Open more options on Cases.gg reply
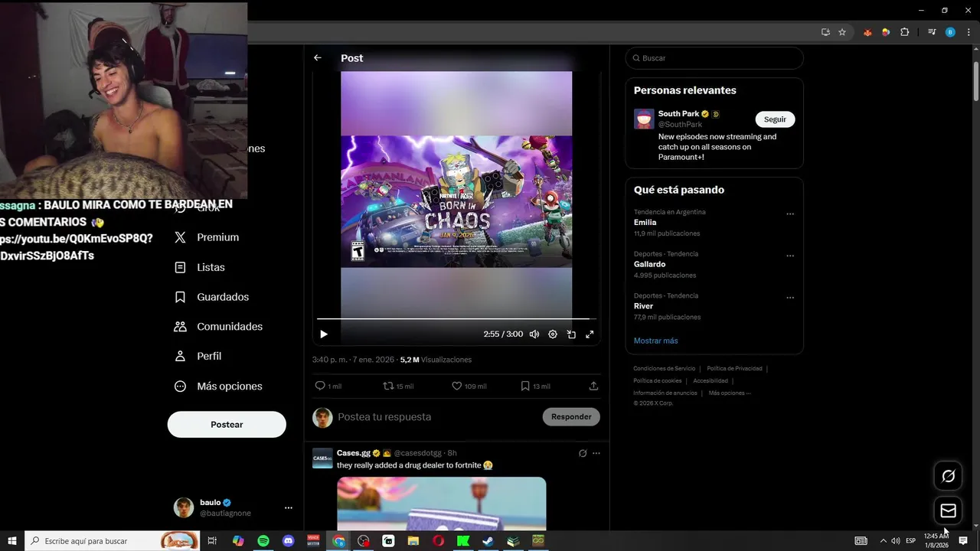 (596, 453)
